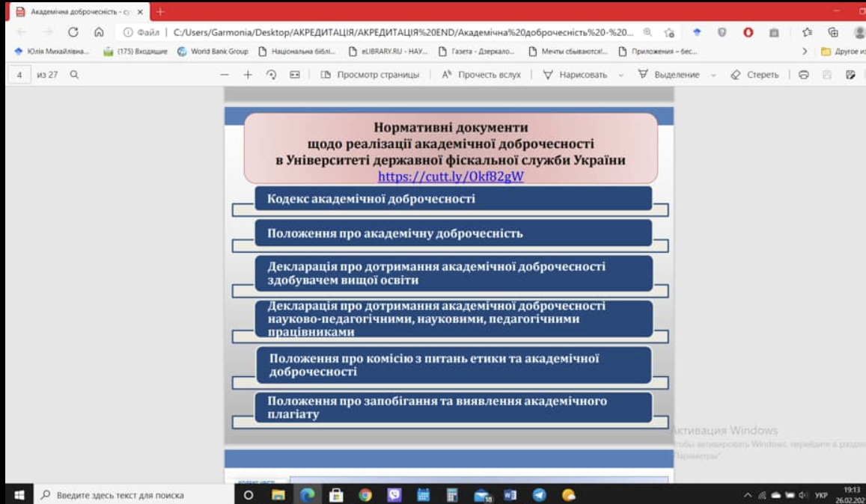The image size is (866, 504).
Task: Go to the browser home page icon
Action: click(99, 32)
